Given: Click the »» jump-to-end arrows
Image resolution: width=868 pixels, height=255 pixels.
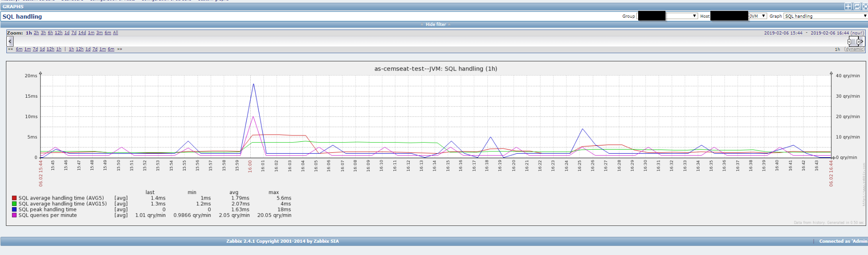Looking at the screenshot, I should (x=119, y=49).
